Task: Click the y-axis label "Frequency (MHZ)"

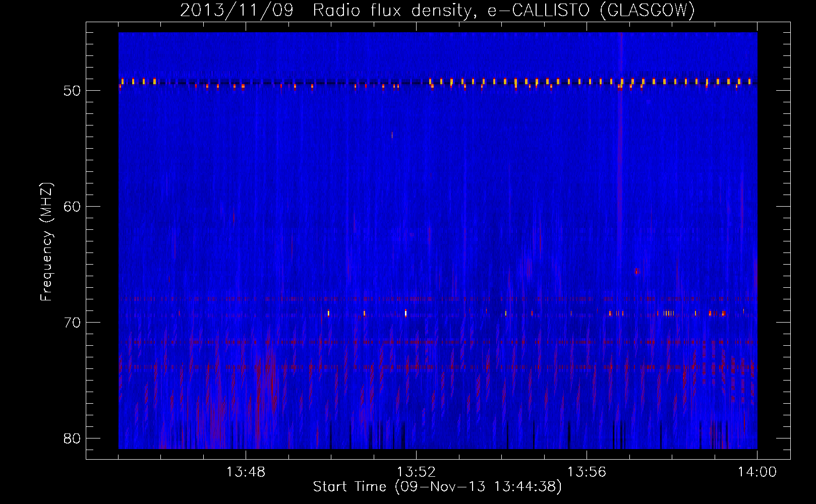Action: pos(46,242)
